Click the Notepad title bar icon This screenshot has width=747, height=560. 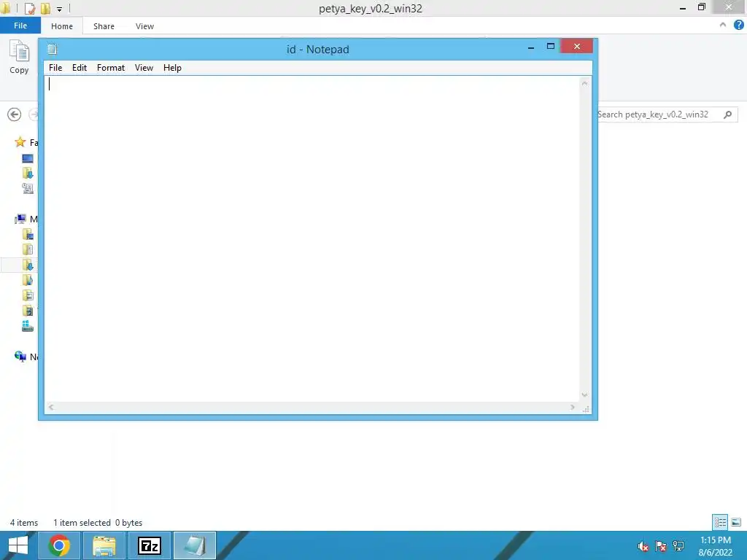(53, 49)
